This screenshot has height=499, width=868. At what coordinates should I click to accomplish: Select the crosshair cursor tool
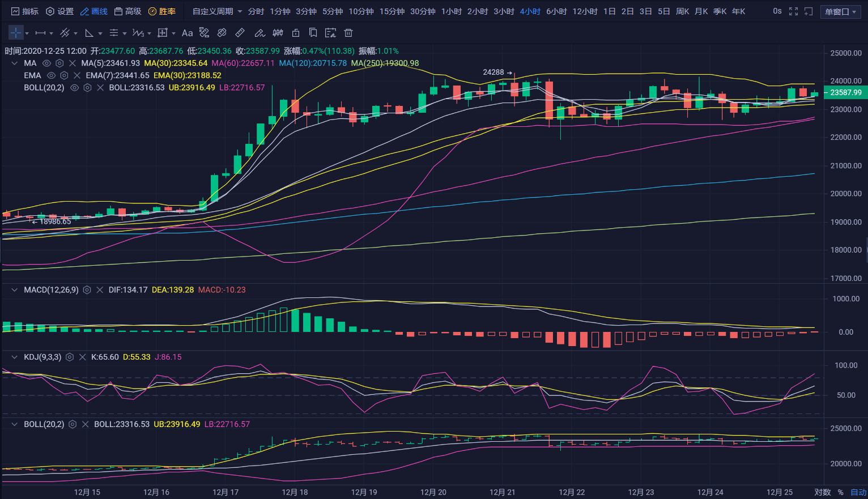pyautogui.click(x=16, y=33)
